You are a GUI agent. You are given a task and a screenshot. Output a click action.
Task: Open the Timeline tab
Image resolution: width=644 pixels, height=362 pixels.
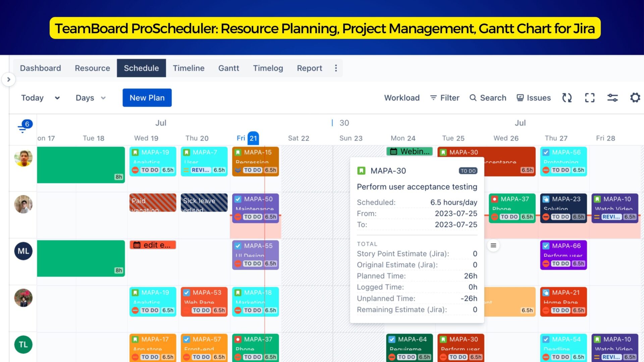[x=189, y=68]
